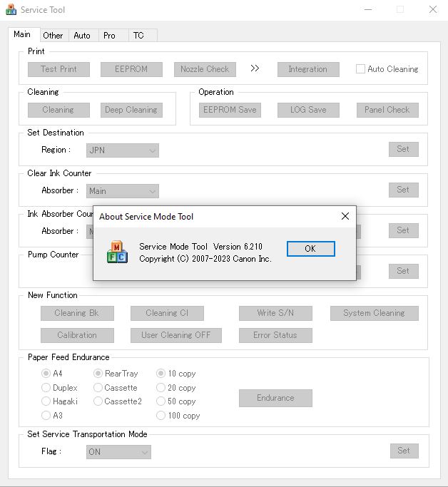Screen dimensions: 448x487
Task: Open the Region dropdown showing JPN
Action: click(123, 150)
